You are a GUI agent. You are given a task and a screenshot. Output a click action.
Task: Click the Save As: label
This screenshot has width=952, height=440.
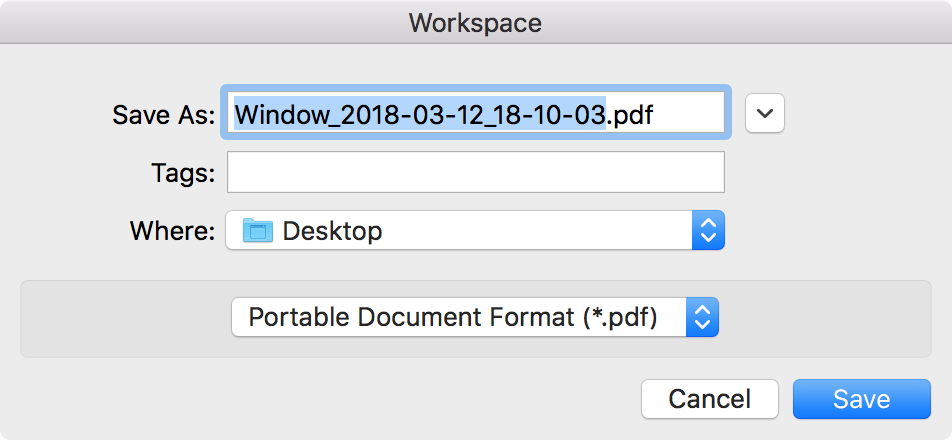pyautogui.click(x=164, y=114)
